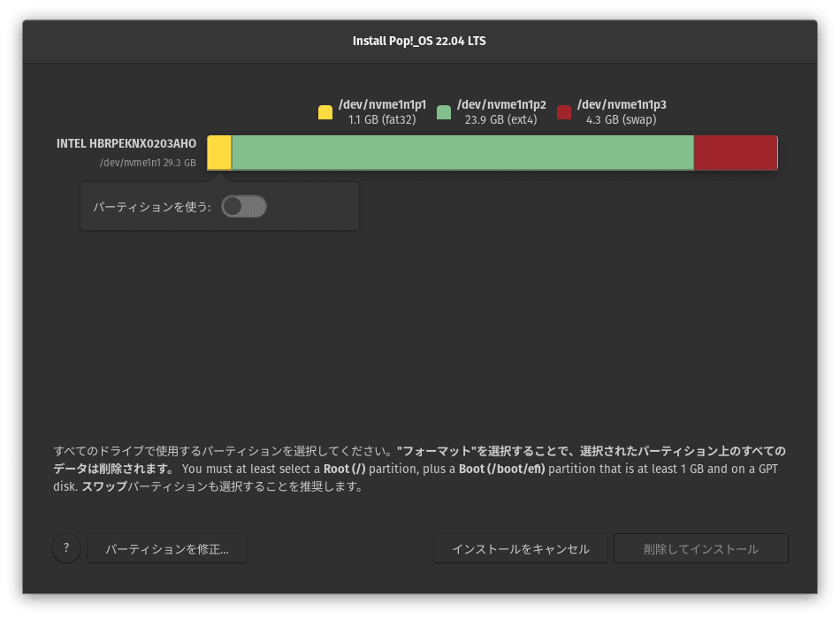Screen dimensions: 840x619
Task: Click the /dev/nvme1n1 29.3 GB label
Action: [x=148, y=163]
